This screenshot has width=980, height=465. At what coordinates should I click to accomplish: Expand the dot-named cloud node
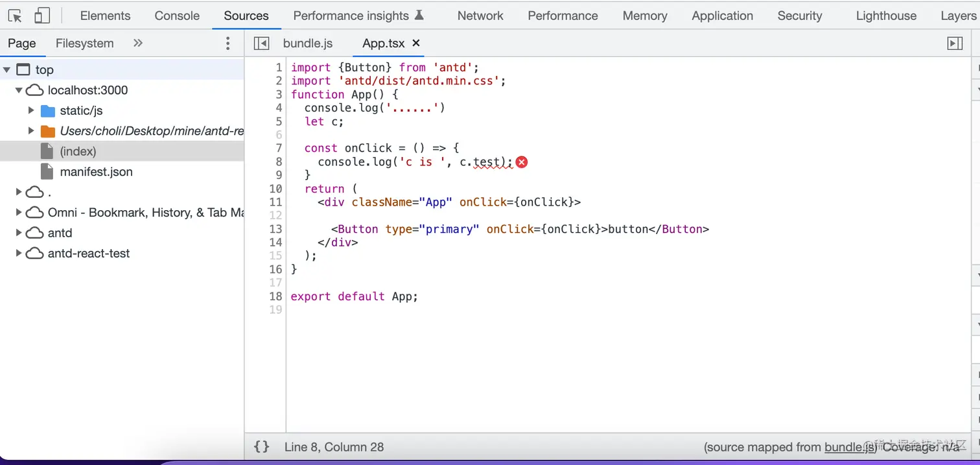19,192
